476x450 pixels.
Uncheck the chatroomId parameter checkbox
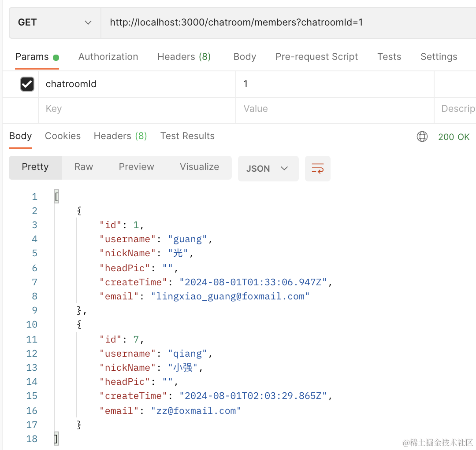27,84
